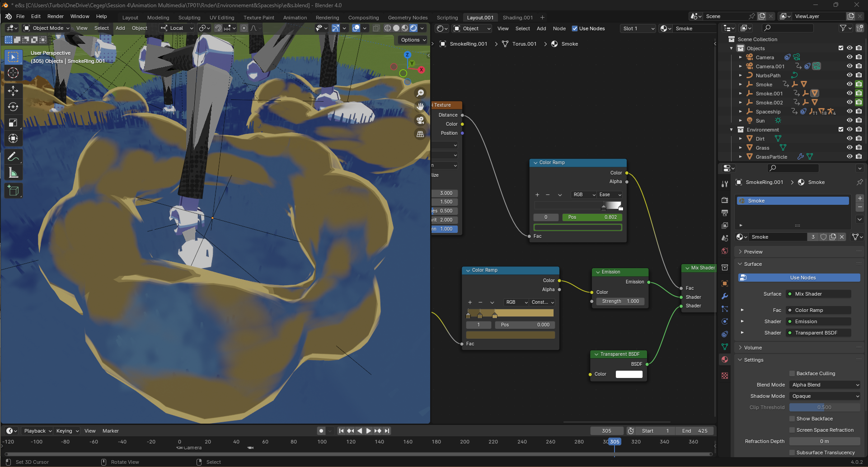Enable Backface Culling checkbox
This screenshot has width=868, height=467.
pyautogui.click(x=792, y=373)
